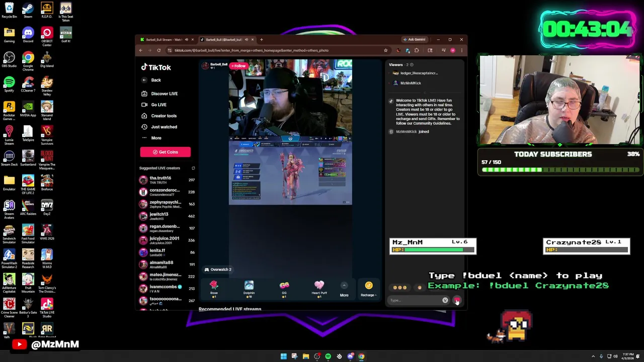Mute the Kick Barbell_Bull Stream tab
Screen dimensions: 644x362
(186, 40)
